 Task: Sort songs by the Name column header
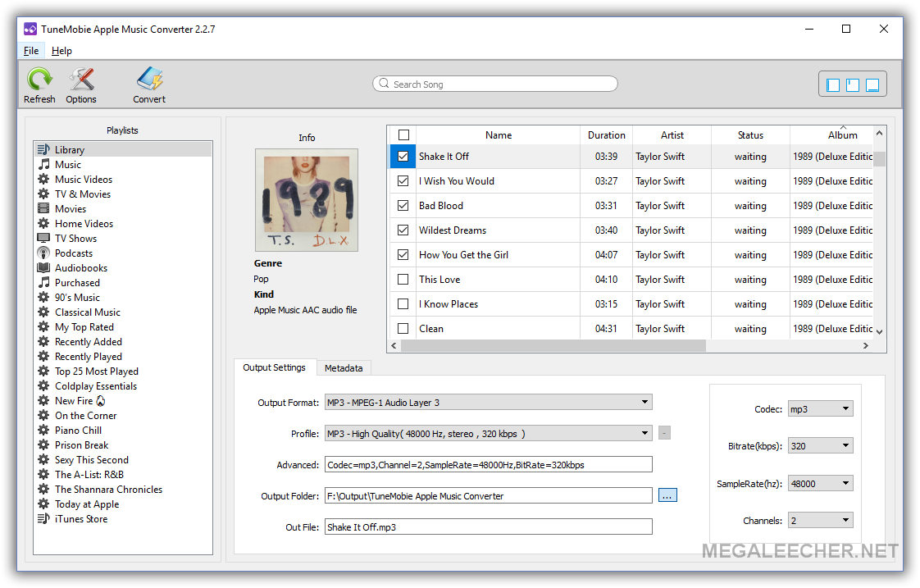click(x=499, y=135)
